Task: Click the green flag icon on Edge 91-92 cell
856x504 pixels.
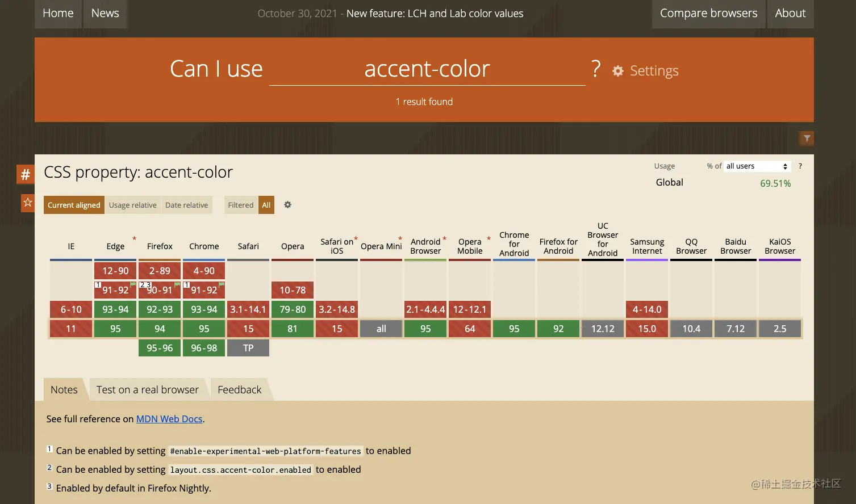Action: pyautogui.click(x=133, y=284)
